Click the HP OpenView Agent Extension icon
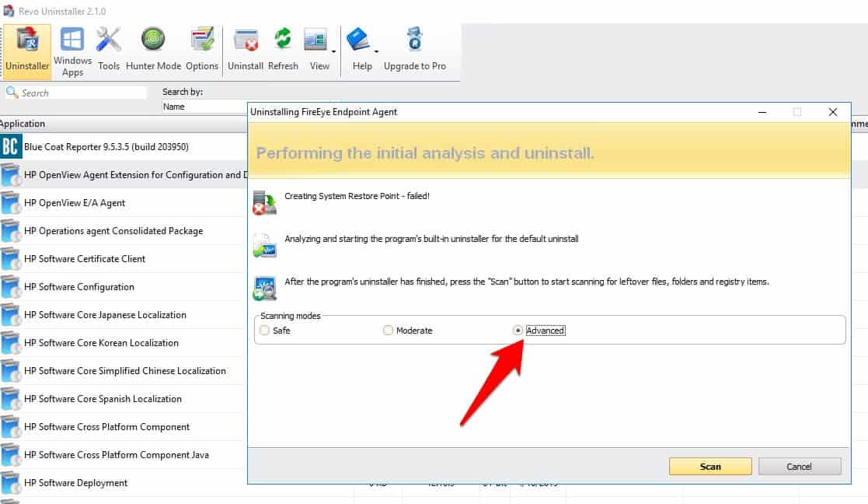868x504 pixels. click(11, 175)
